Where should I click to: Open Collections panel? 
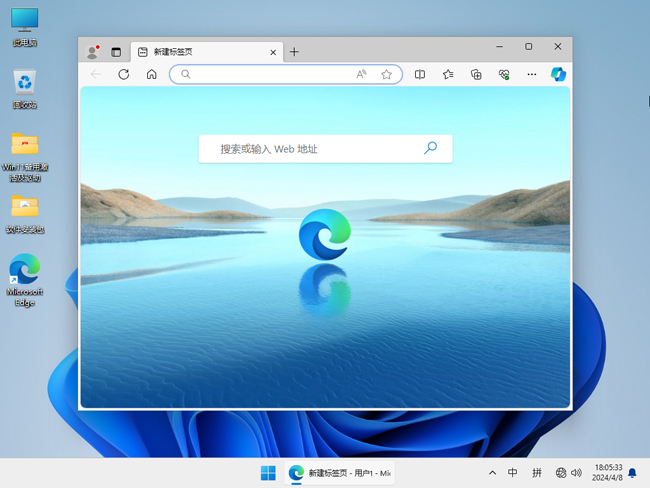click(x=476, y=74)
